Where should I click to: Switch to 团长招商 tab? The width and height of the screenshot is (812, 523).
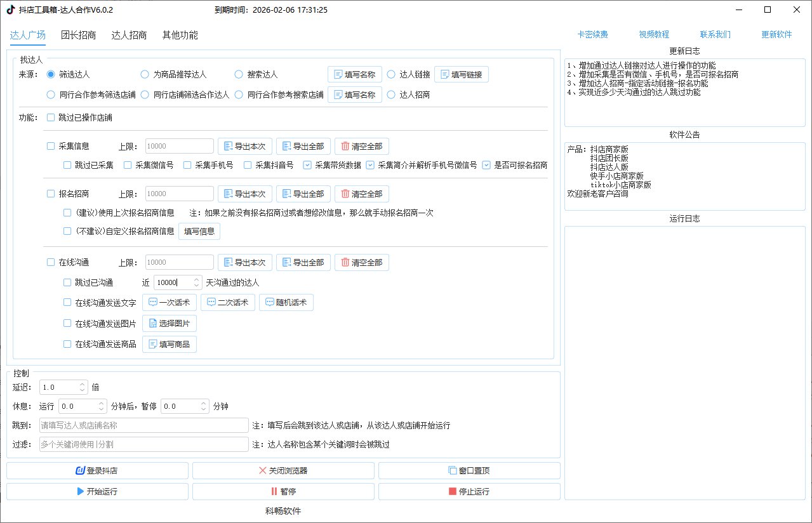[79, 35]
